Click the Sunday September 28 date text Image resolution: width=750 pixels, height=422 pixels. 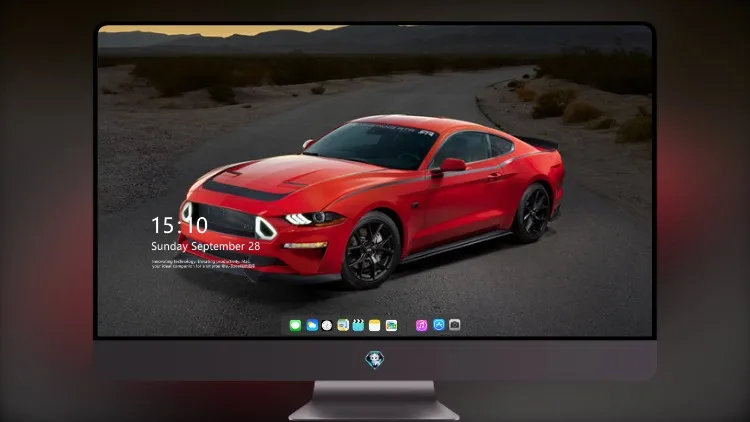206,246
